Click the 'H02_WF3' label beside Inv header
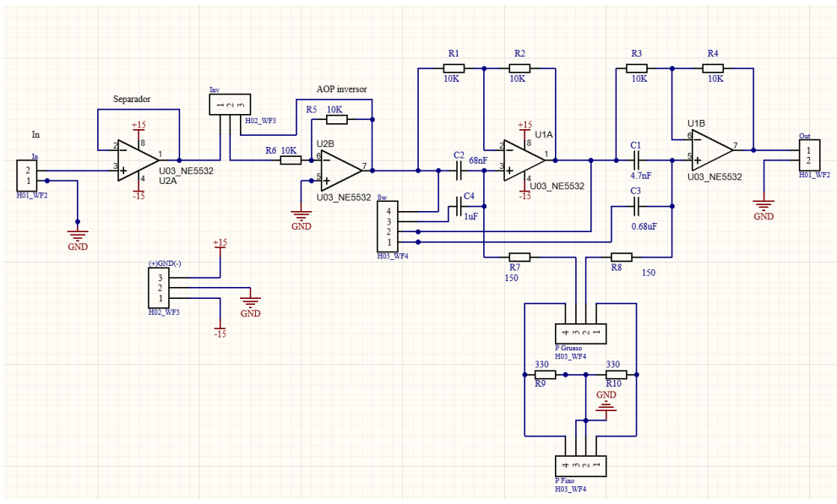Viewport: 837px width, 504px height. pos(260,121)
